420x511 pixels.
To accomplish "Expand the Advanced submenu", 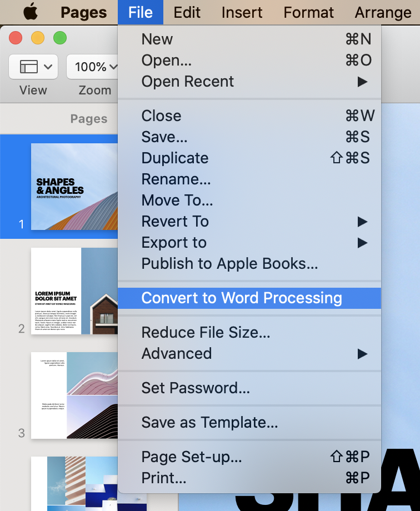I will 249,354.
